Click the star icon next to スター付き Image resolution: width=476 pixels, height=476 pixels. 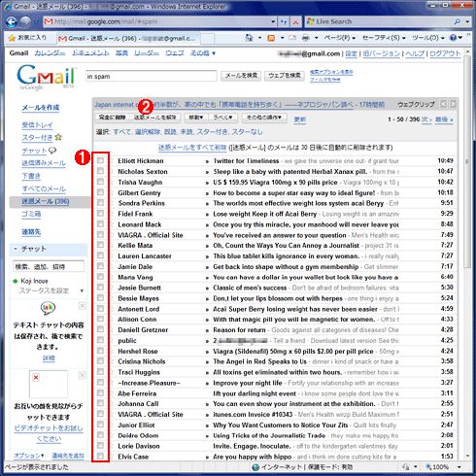click(x=58, y=137)
